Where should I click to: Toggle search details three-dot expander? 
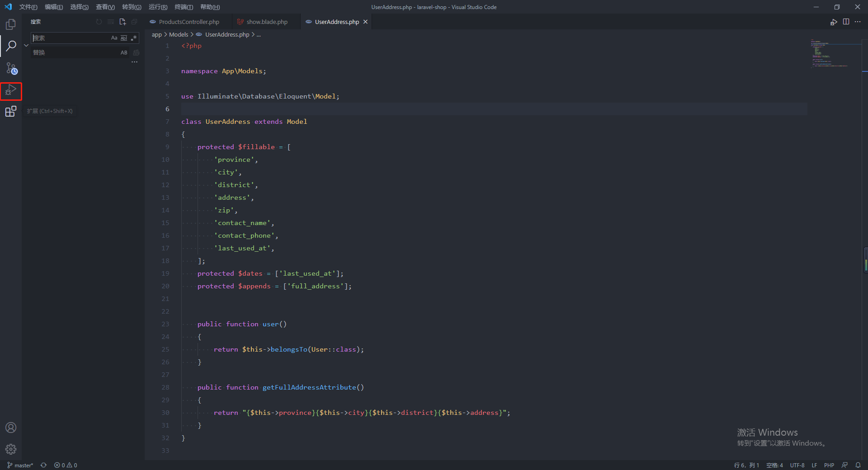tap(134, 62)
